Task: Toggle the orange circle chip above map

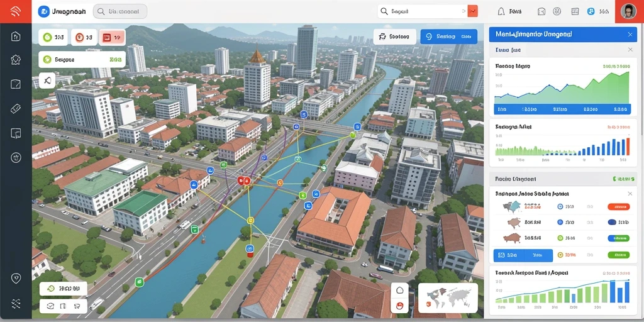Action: [84, 37]
